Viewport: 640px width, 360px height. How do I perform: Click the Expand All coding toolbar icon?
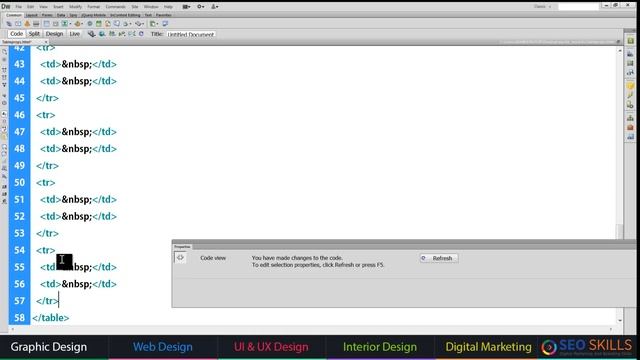[x=4, y=84]
